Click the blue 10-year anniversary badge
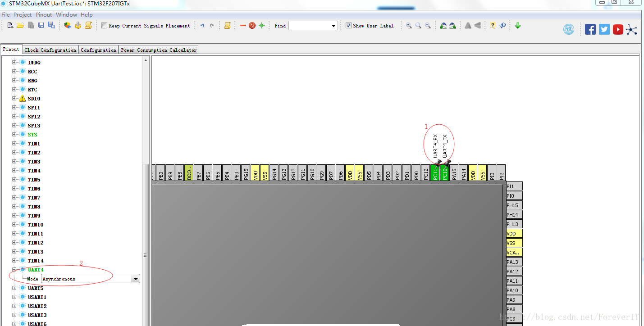Screen dimensions: 644x326 pyautogui.click(x=569, y=29)
